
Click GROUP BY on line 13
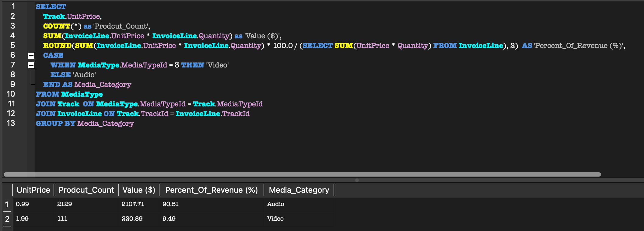[x=55, y=123]
